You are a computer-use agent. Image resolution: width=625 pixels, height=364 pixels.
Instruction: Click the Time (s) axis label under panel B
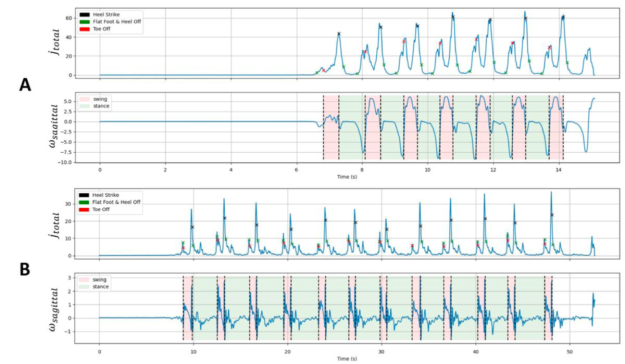[x=346, y=359]
